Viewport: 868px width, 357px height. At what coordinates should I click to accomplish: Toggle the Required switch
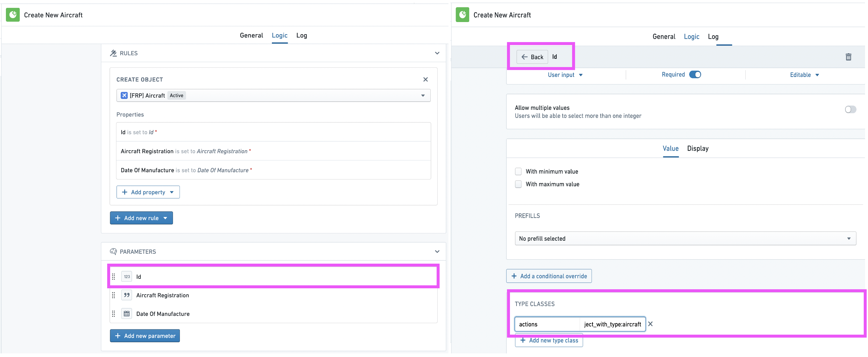click(x=695, y=74)
